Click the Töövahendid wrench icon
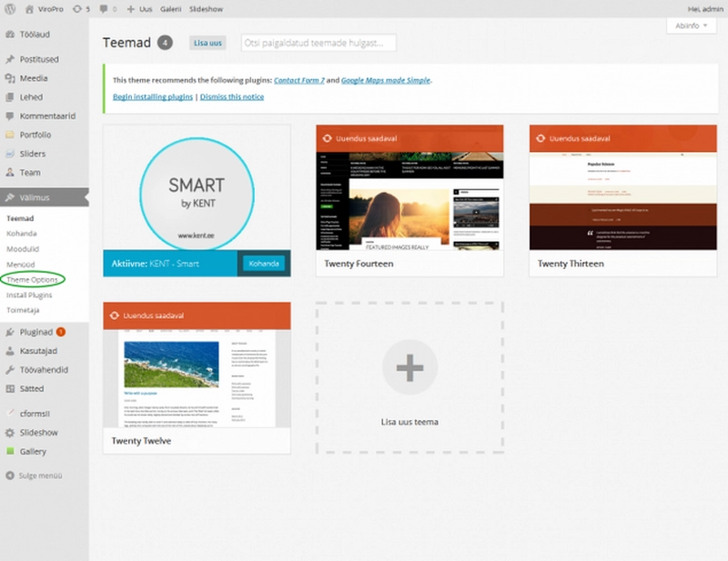728x561 pixels. click(10, 370)
